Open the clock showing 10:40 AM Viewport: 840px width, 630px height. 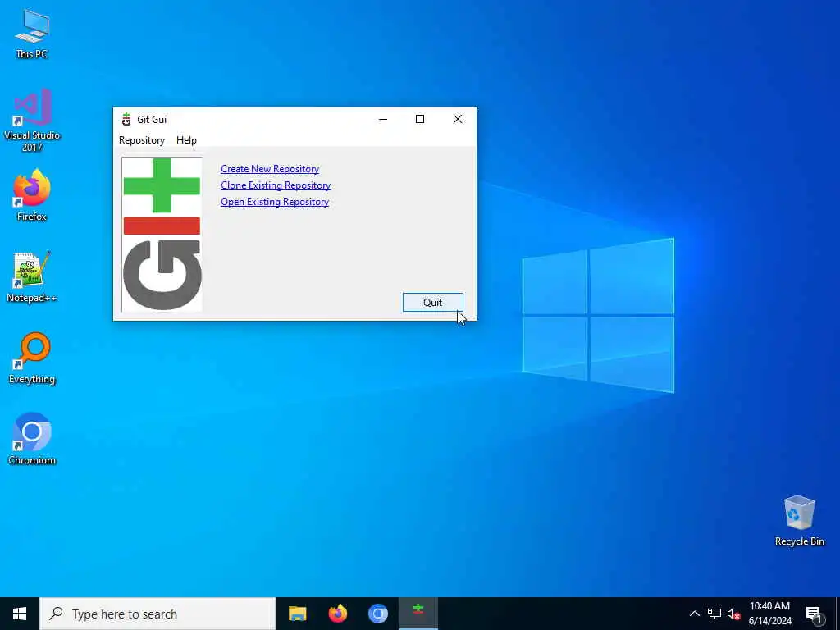point(769,614)
